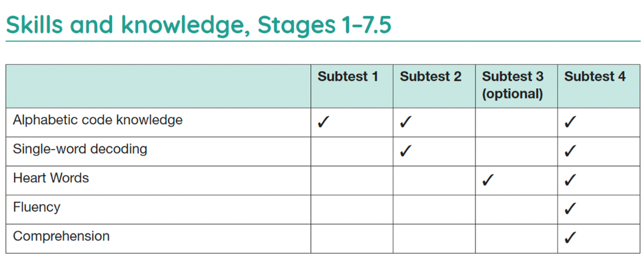Click the Comprehension row label

[61, 236]
